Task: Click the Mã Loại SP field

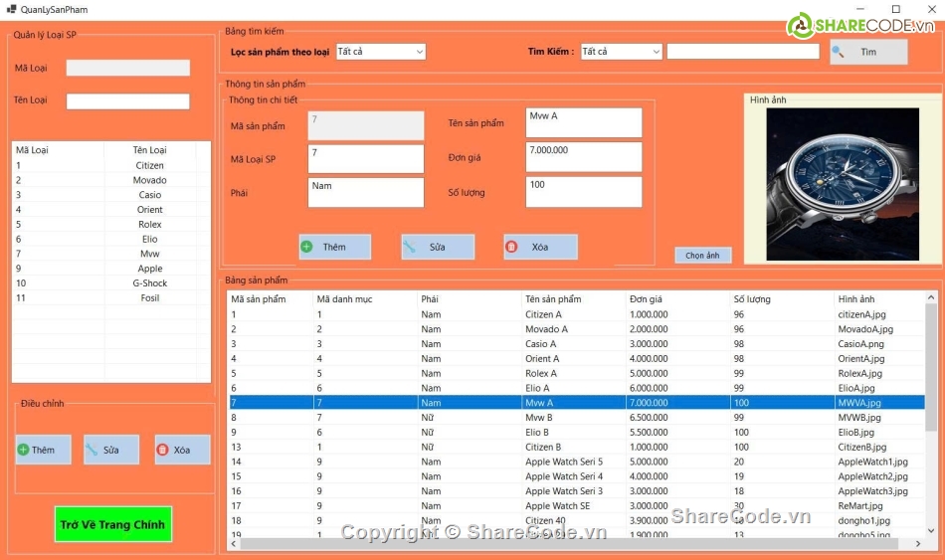Action: tap(366, 159)
